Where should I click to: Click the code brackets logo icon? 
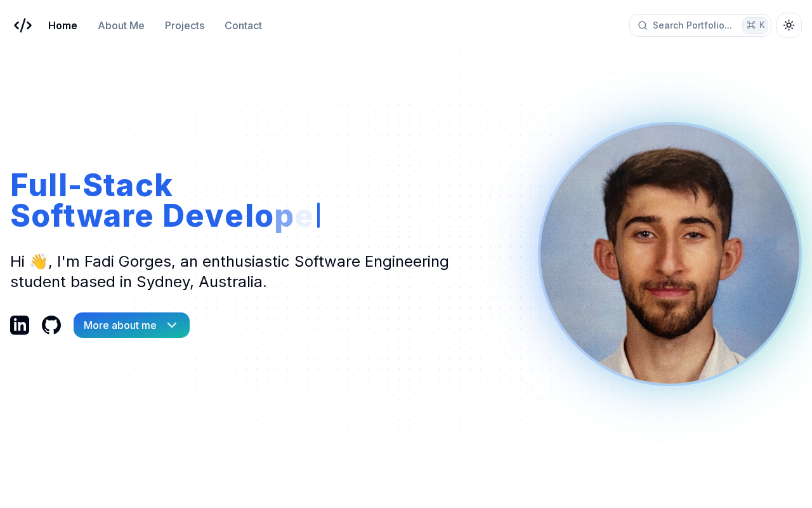point(23,25)
